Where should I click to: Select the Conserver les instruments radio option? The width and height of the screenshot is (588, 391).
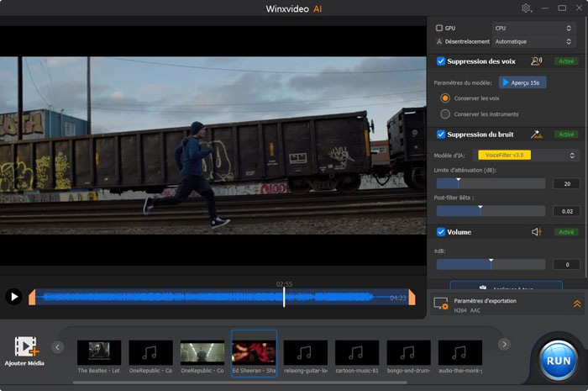[445, 114]
